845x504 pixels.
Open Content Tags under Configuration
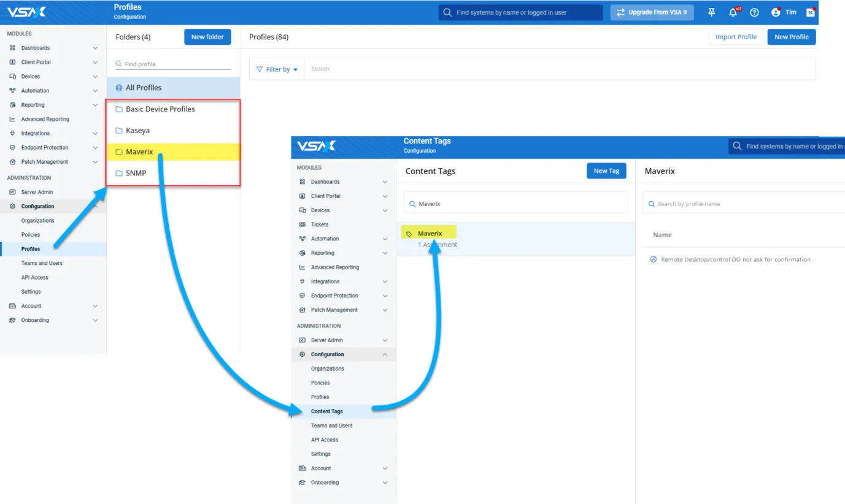pyautogui.click(x=326, y=411)
